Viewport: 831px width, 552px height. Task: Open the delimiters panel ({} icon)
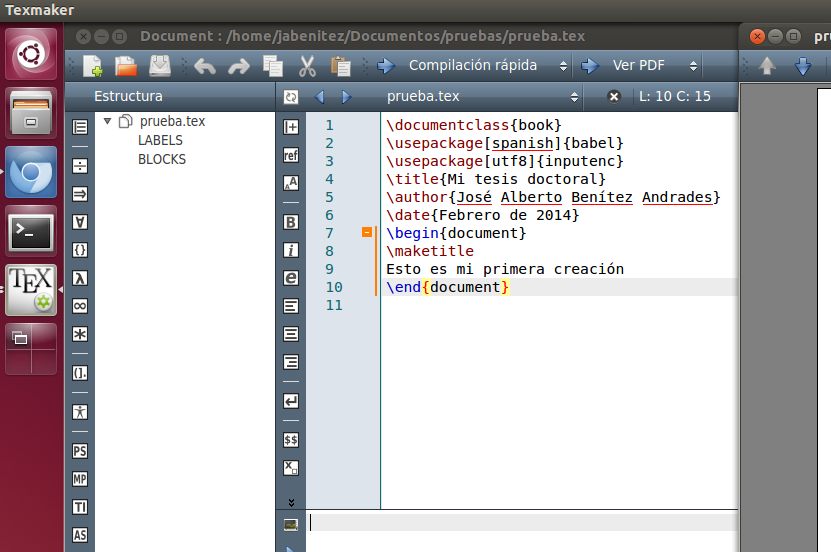click(x=80, y=250)
